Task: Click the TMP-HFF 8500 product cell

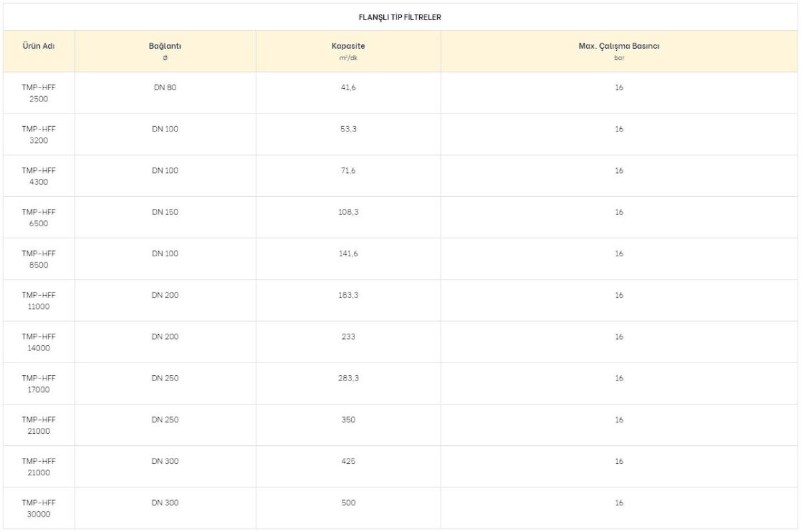Action: [39, 259]
